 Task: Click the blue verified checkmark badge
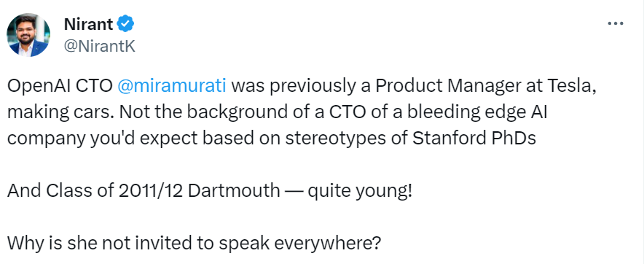(126, 24)
